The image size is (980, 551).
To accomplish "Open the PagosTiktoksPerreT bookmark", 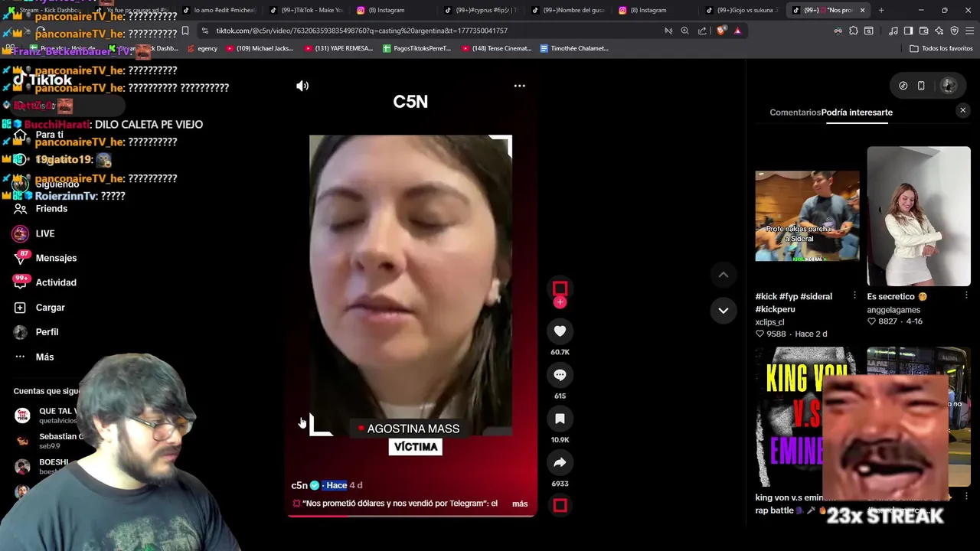I will pyautogui.click(x=416, y=48).
